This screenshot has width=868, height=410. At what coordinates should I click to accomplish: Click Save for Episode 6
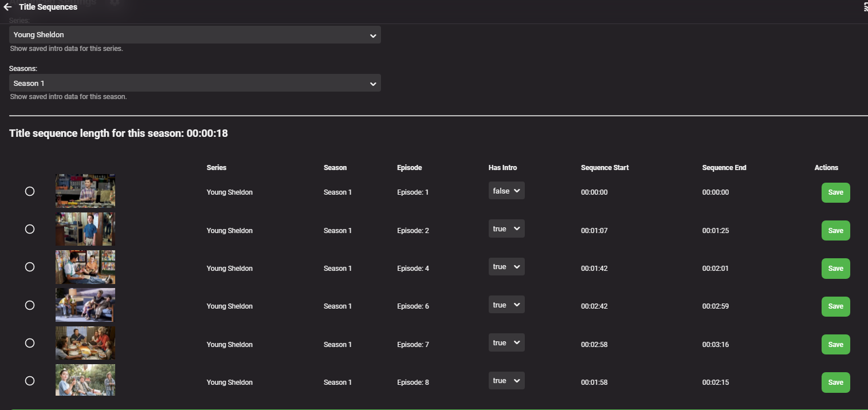coord(835,306)
